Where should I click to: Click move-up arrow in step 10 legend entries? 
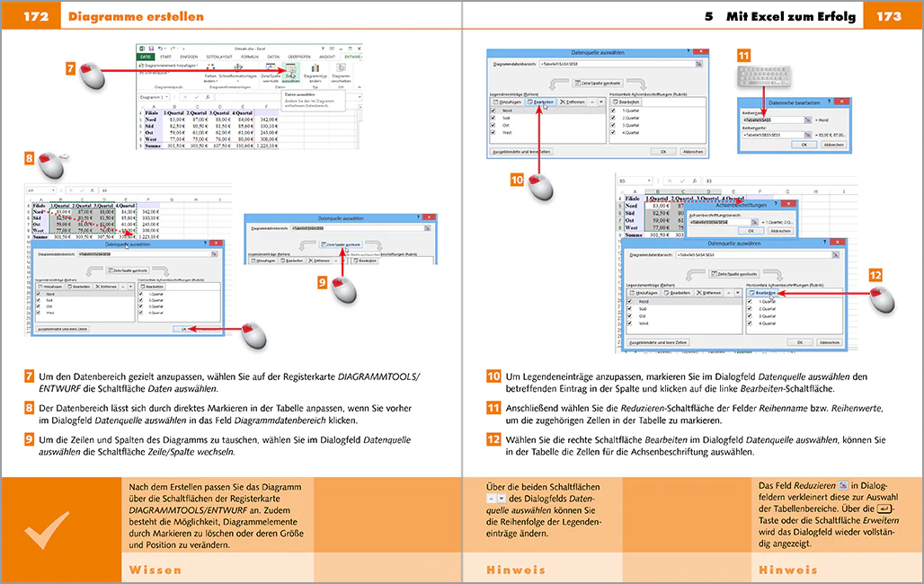[592, 102]
